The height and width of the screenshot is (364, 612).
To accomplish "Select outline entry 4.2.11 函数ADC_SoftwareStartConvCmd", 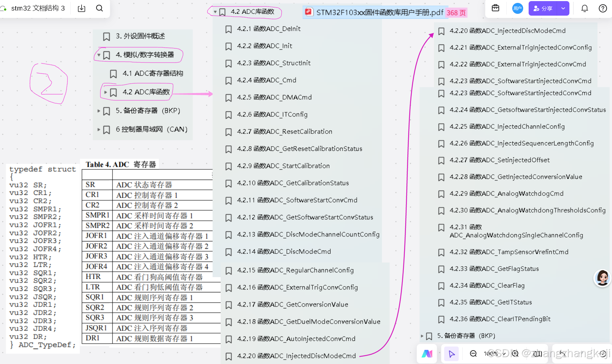I will pos(297,200).
